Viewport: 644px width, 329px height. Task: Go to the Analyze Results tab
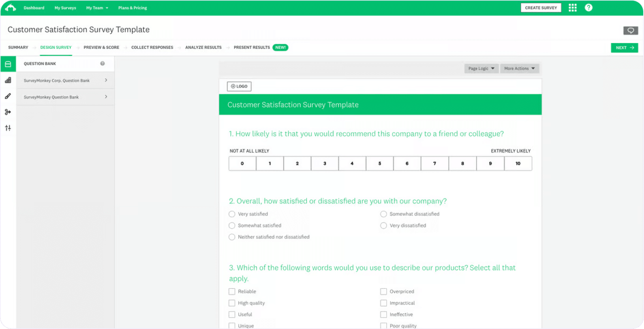coord(203,47)
